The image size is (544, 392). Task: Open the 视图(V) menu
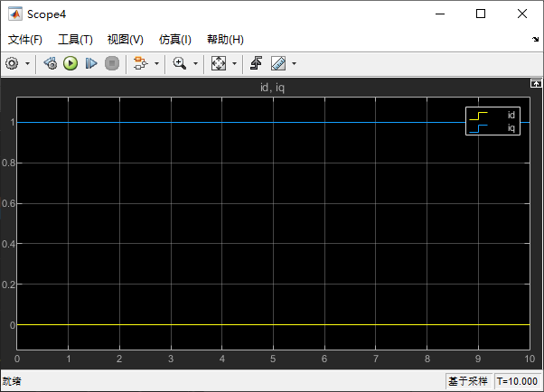click(x=126, y=40)
